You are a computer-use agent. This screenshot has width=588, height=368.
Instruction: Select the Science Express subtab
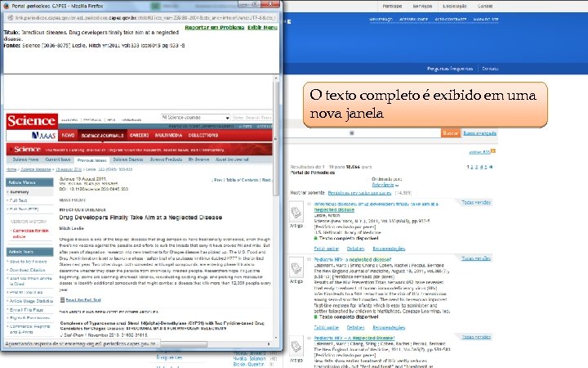[128, 159]
